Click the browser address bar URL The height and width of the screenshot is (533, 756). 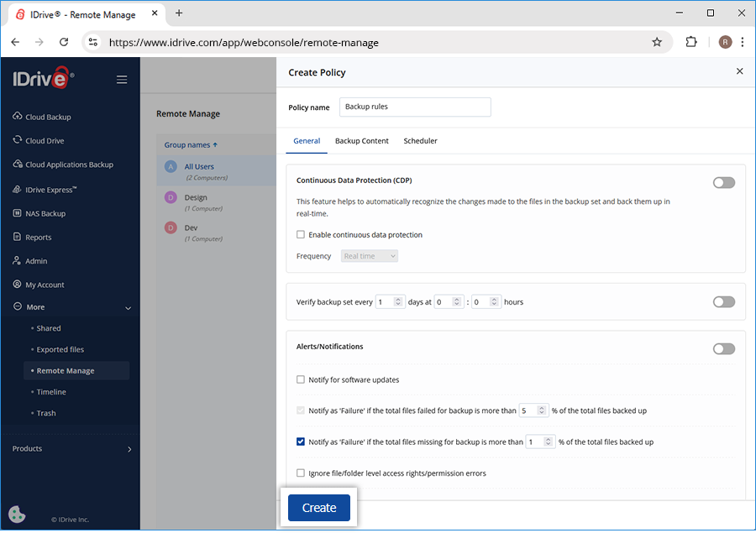[x=244, y=43]
